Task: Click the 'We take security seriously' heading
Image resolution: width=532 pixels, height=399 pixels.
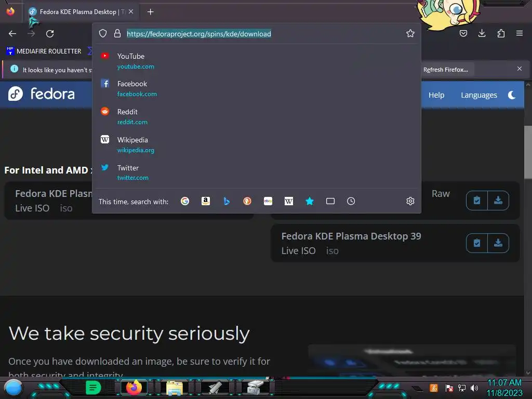Action: [129, 333]
